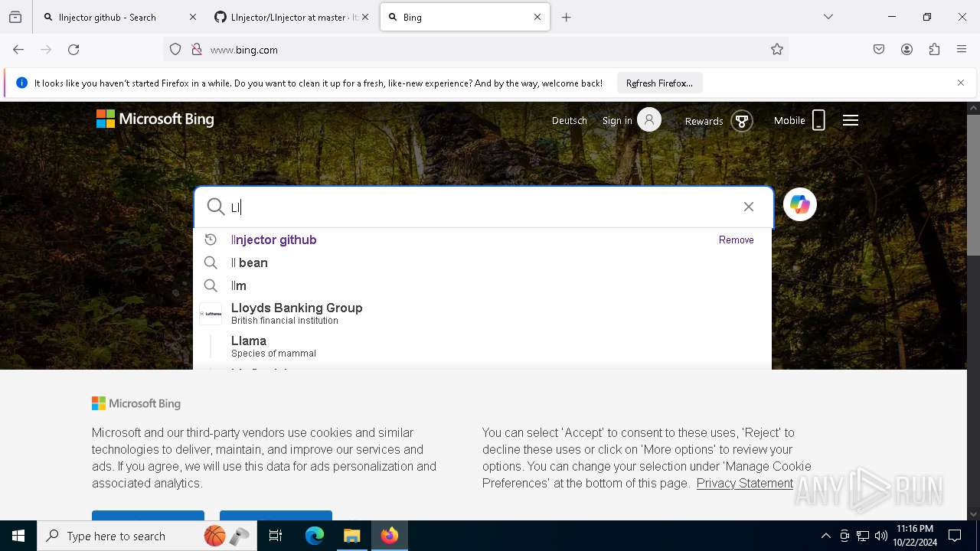Screen dimensions: 980x551
Task: Open the Save to Pocket icon
Action: tap(879, 50)
